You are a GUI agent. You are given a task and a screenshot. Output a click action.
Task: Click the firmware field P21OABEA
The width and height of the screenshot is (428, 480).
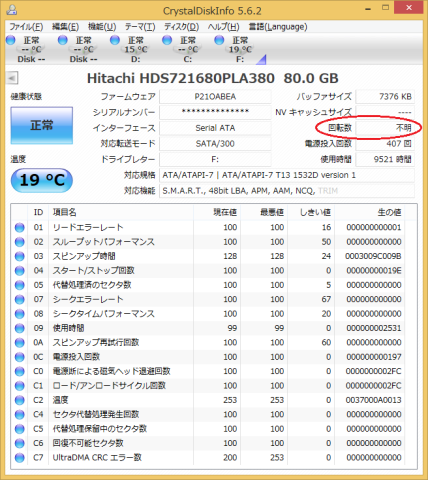click(215, 97)
